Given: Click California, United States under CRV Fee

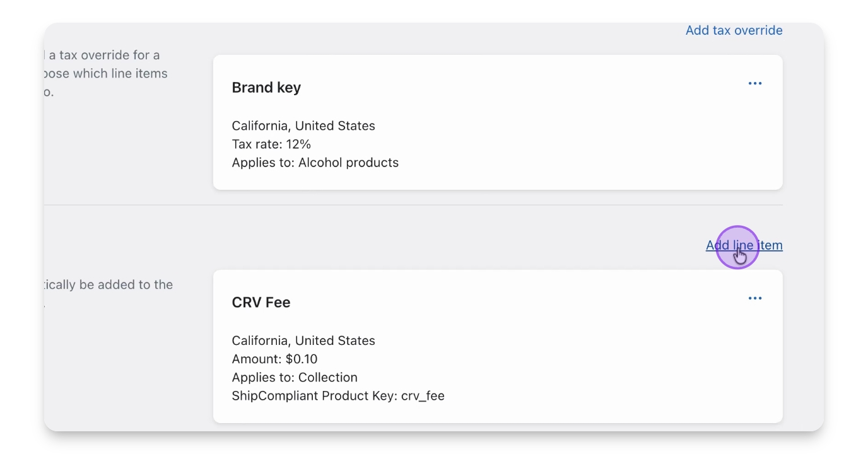Looking at the screenshot, I should (x=303, y=341).
